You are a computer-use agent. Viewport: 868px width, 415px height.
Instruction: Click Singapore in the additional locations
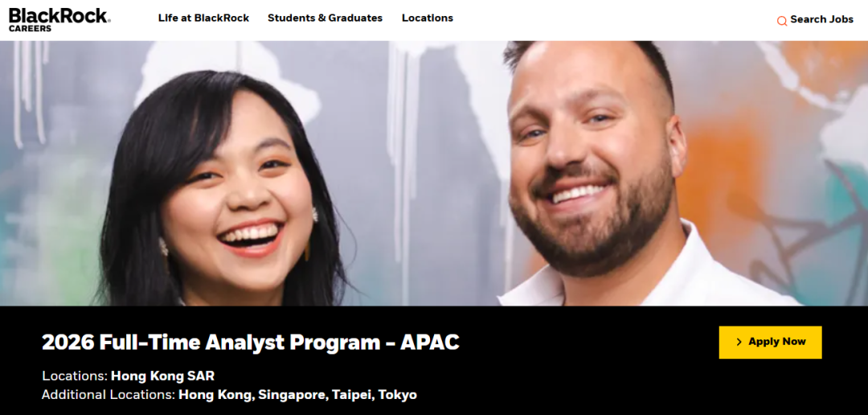[292, 395]
